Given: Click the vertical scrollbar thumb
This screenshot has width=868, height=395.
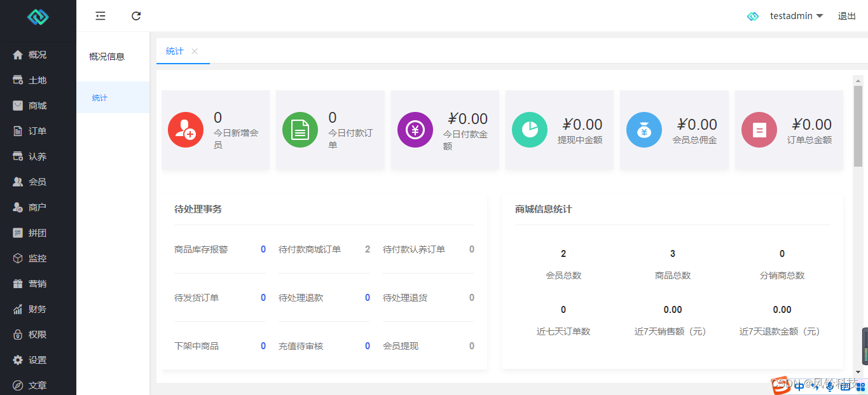Looking at the screenshot, I should point(858,126).
